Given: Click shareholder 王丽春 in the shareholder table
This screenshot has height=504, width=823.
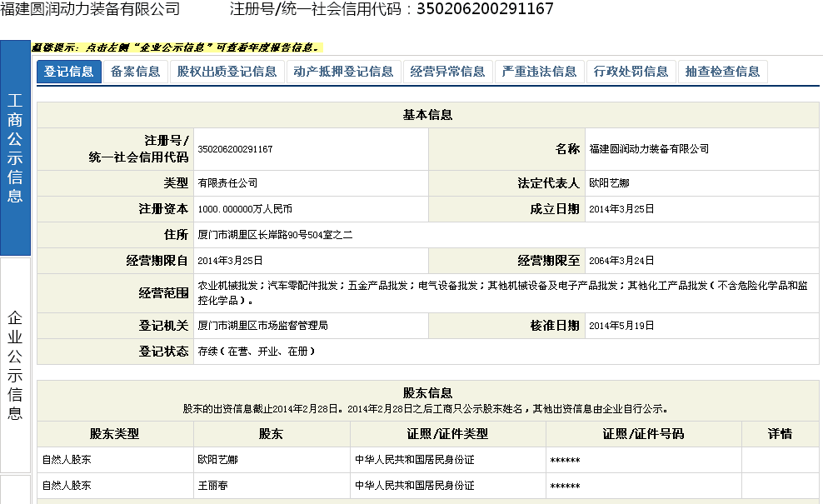Looking at the screenshot, I should 212,485.
